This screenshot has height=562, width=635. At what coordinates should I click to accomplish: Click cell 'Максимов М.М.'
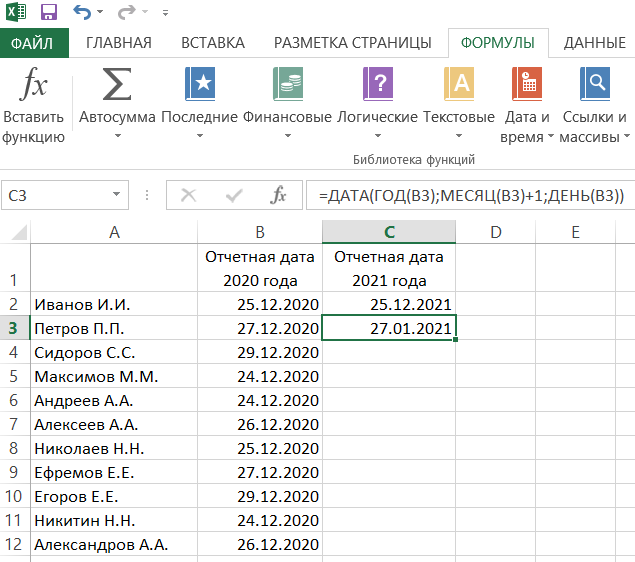click(x=114, y=376)
